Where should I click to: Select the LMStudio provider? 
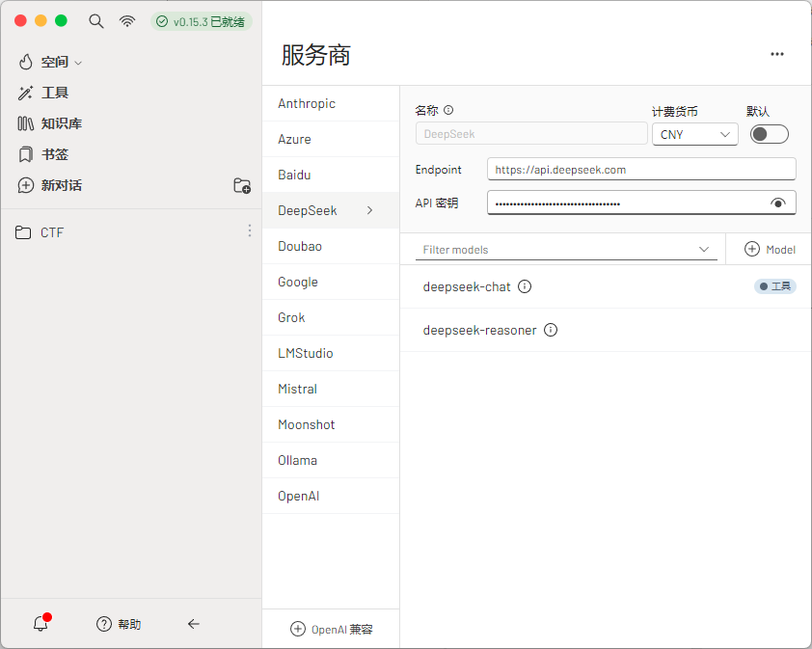(x=331, y=353)
